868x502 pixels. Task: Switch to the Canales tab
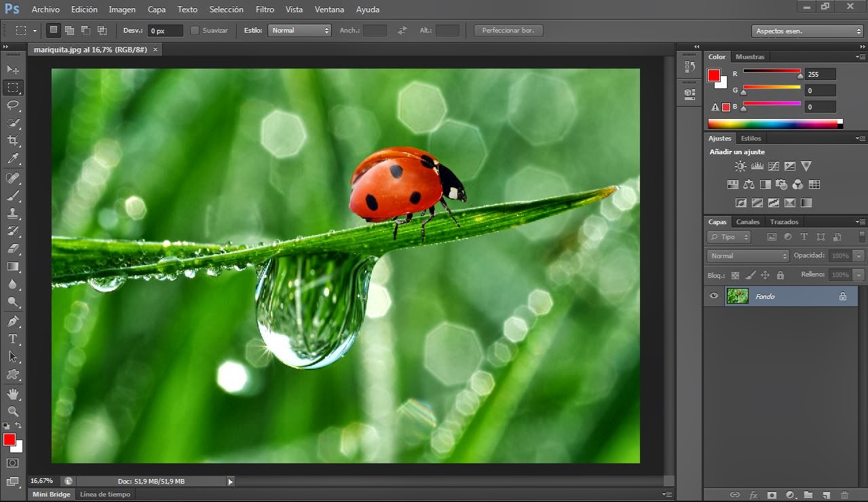pos(748,222)
